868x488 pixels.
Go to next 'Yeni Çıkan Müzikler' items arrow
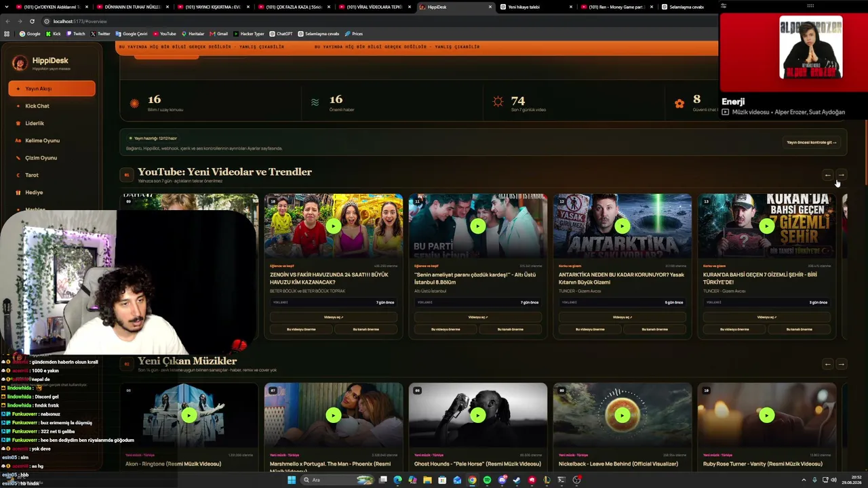click(841, 364)
